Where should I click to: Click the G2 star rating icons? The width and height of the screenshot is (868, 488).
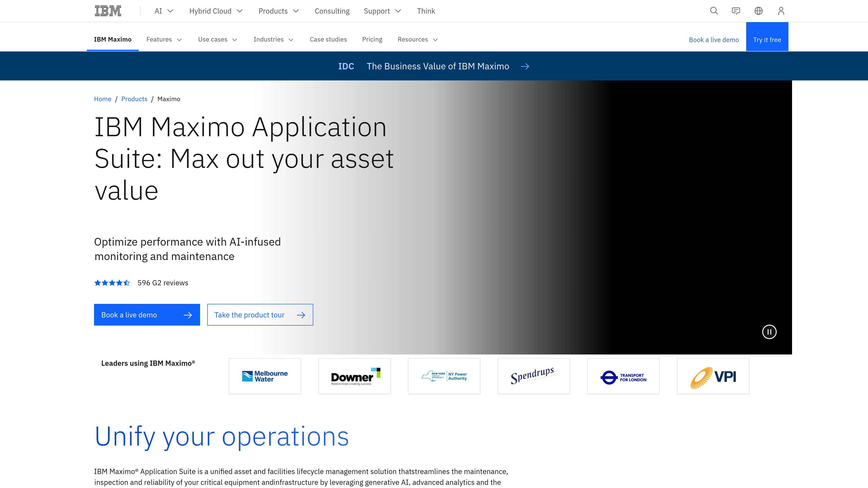pyautogui.click(x=112, y=283)
